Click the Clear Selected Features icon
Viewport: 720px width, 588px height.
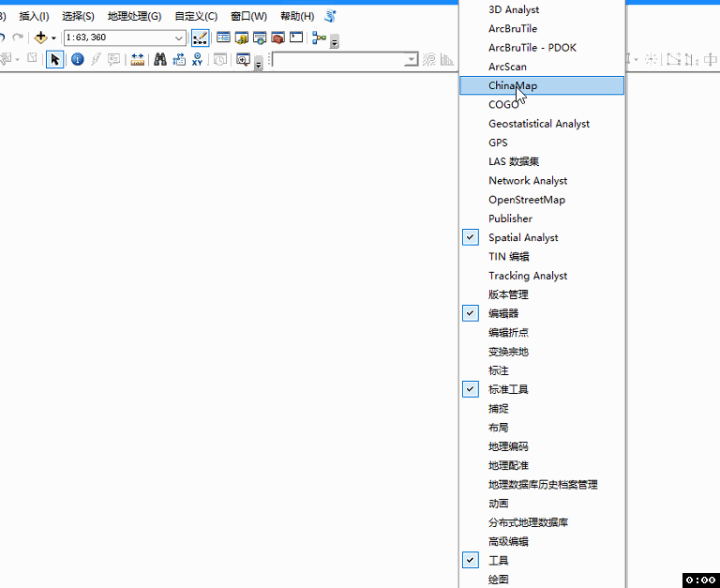pos(32,58)
